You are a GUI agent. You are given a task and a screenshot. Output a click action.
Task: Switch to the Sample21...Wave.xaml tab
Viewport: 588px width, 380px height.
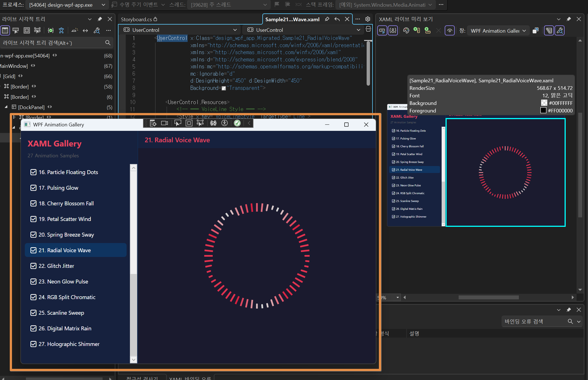click(292, 19)
